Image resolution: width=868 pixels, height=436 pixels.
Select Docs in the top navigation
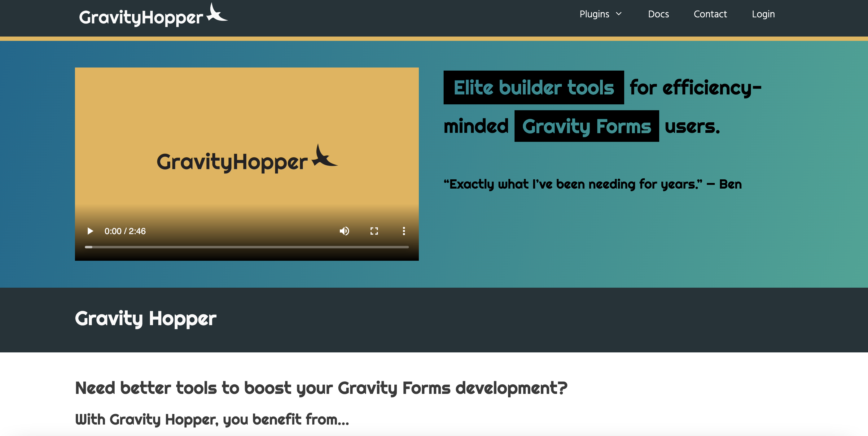click(658, 14)
